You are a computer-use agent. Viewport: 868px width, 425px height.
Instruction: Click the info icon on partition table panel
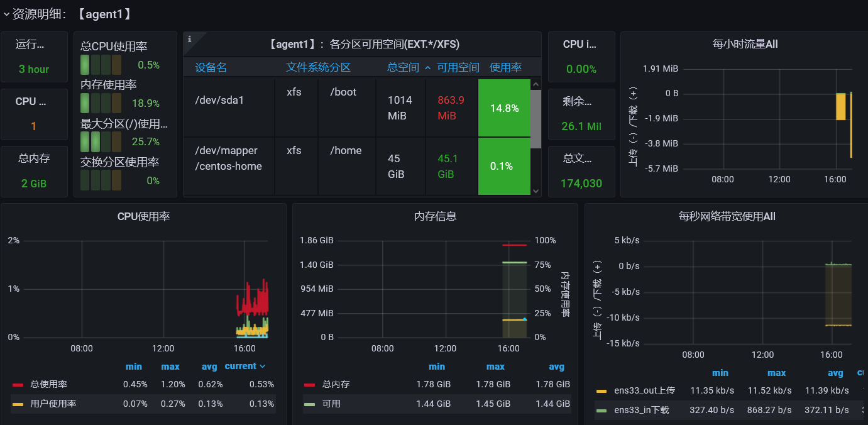point(190,39)
